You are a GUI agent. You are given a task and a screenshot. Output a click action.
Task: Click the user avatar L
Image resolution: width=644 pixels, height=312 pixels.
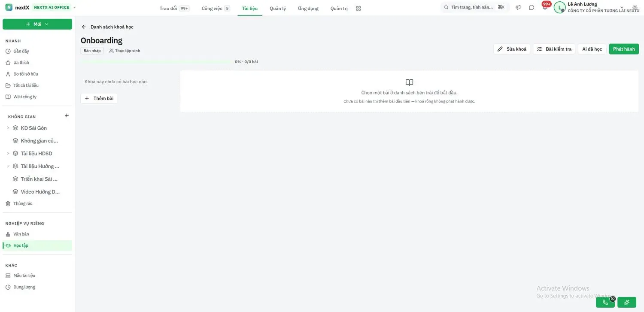pyautogui.click(x=559, y=7)
